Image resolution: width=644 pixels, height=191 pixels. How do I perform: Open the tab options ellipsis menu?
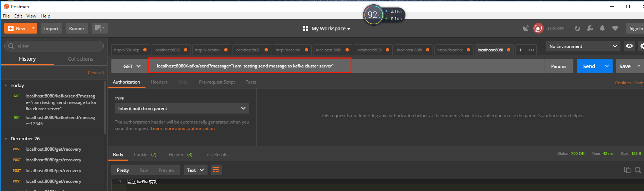tap(531, 50)
